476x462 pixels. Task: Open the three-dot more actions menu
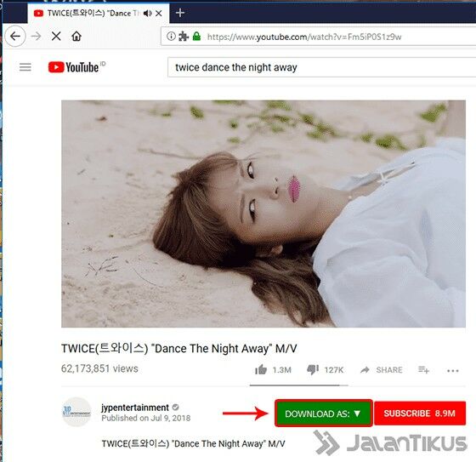pyautogui.click(x=452, y=370)
